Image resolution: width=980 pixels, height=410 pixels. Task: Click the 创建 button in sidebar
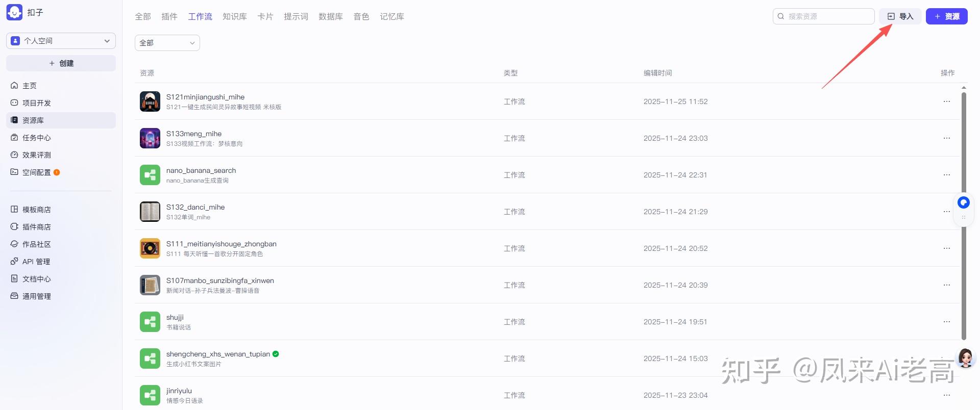[x=61, y=63]
